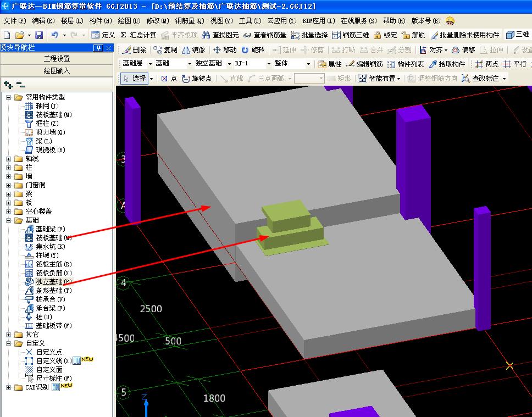Click 批量删除未使用构件 tool
Viewport: 532px width, 417px height.
point(465,35)
